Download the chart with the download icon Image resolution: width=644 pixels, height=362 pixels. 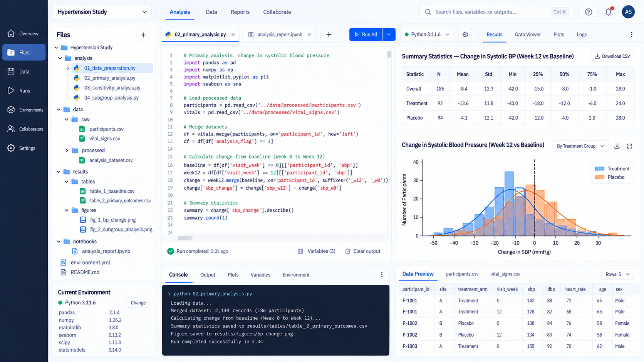click(617, 146)
